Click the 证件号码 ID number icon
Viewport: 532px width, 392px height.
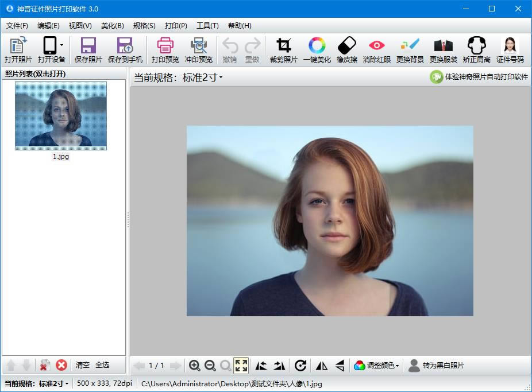click(510, 50)
